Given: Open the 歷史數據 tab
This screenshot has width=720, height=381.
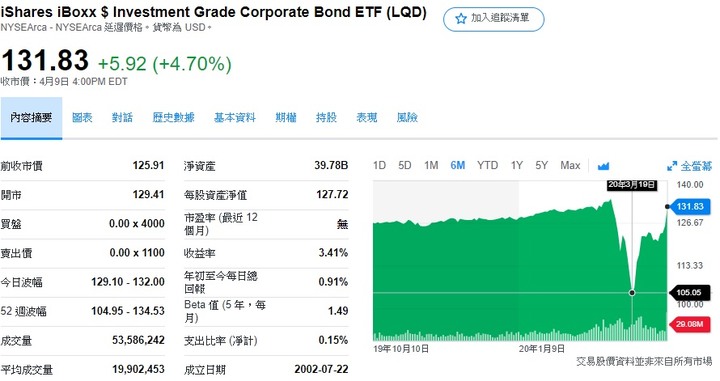Looking at the screenshot, I should click(173, 118).
